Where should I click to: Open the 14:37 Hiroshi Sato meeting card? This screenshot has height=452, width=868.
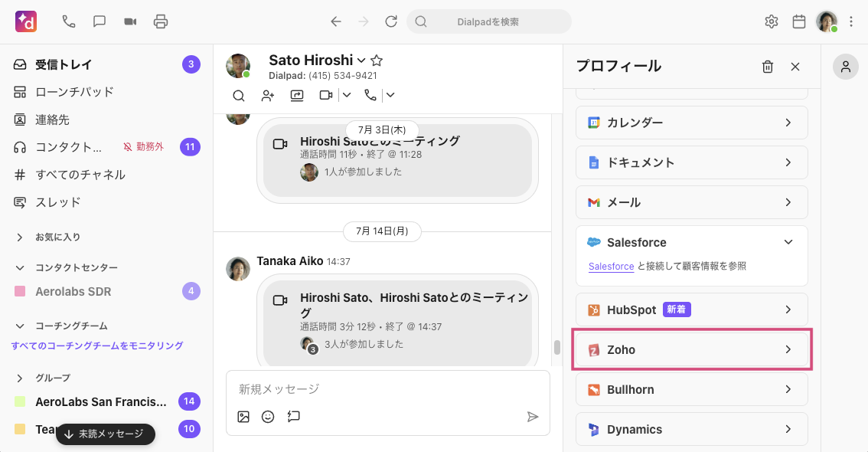397,323
